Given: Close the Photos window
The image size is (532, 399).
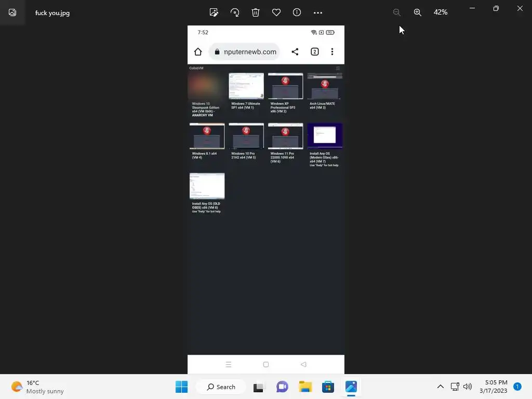Looking at the screenshot, I should click(x=520, y=8).
